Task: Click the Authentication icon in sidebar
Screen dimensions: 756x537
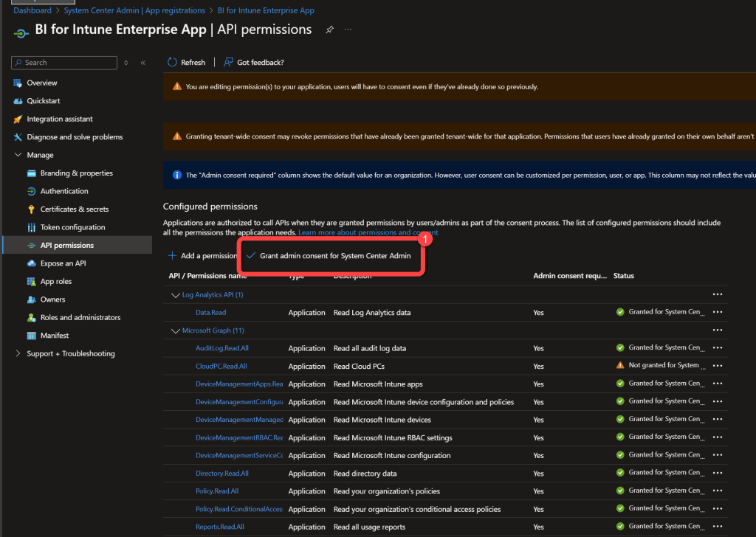Action: point(31,191)
